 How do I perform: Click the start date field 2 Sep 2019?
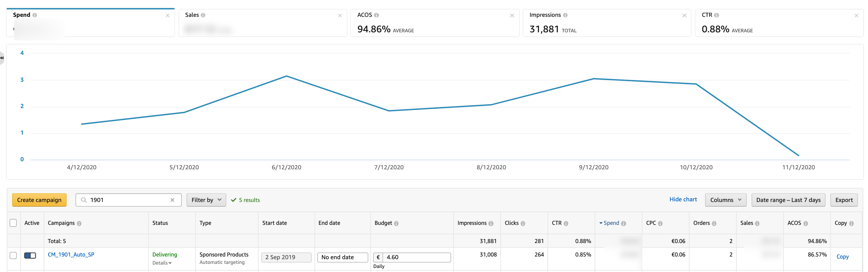(x=286, y=257)
